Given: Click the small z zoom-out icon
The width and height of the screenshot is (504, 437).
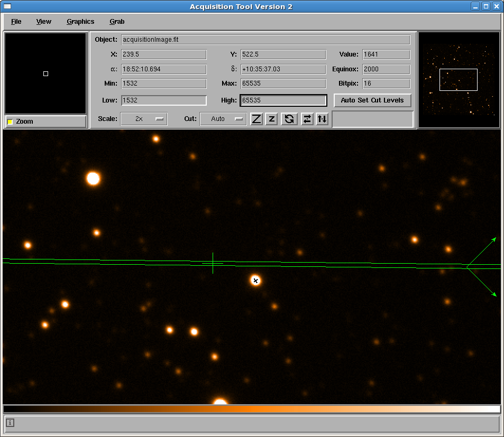Looking at the screenshot, I should 271,119.
